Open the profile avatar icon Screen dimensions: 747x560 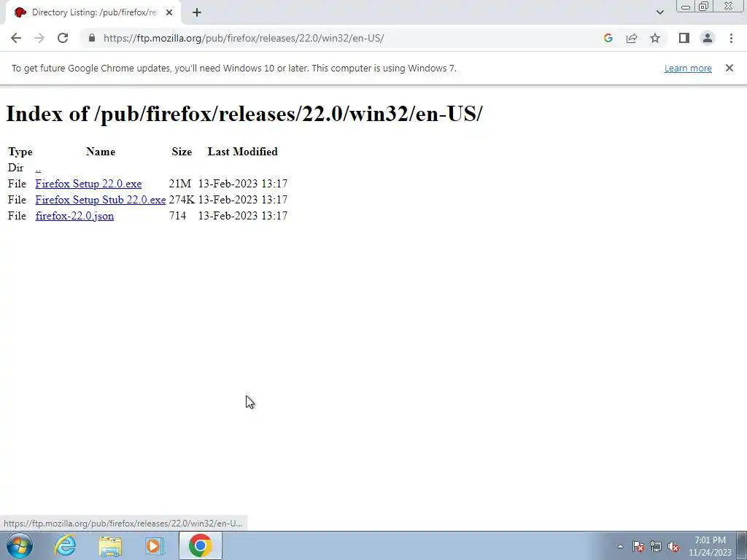pos(708,38)
